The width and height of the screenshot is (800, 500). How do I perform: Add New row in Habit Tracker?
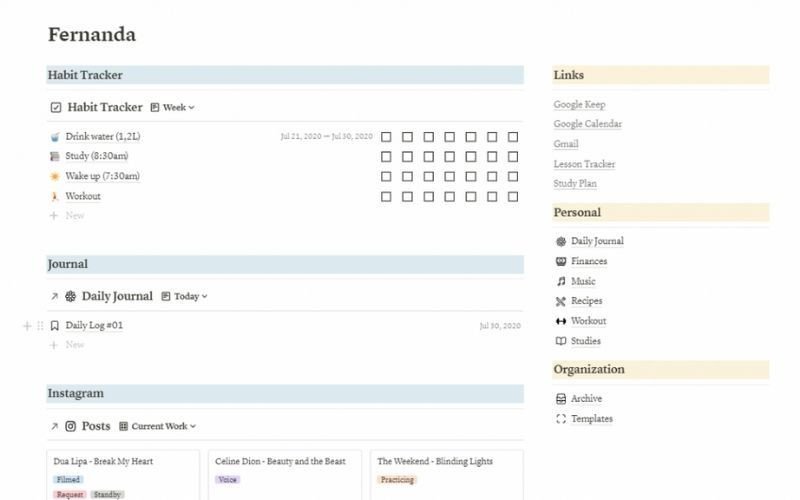(67, 216)
